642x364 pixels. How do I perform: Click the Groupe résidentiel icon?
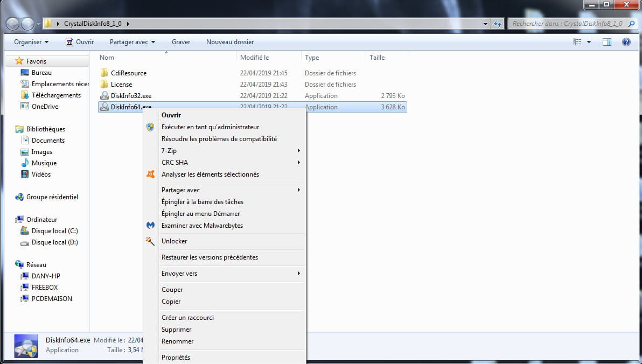click(x=19, y=197)
